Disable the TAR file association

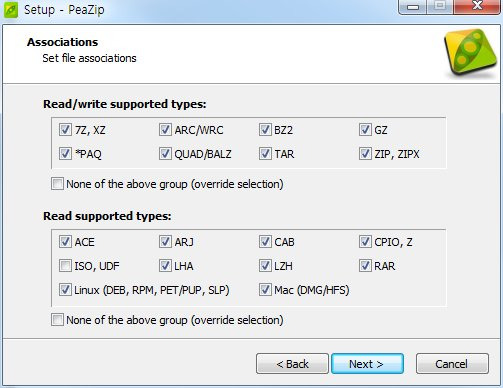click(265, 154)
